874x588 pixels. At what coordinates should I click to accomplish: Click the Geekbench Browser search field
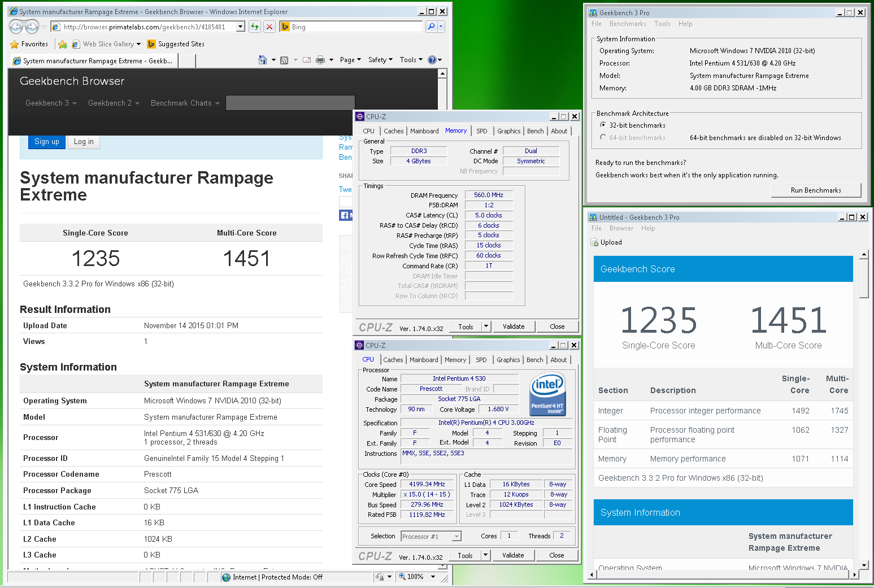click(x=290, y=103)
